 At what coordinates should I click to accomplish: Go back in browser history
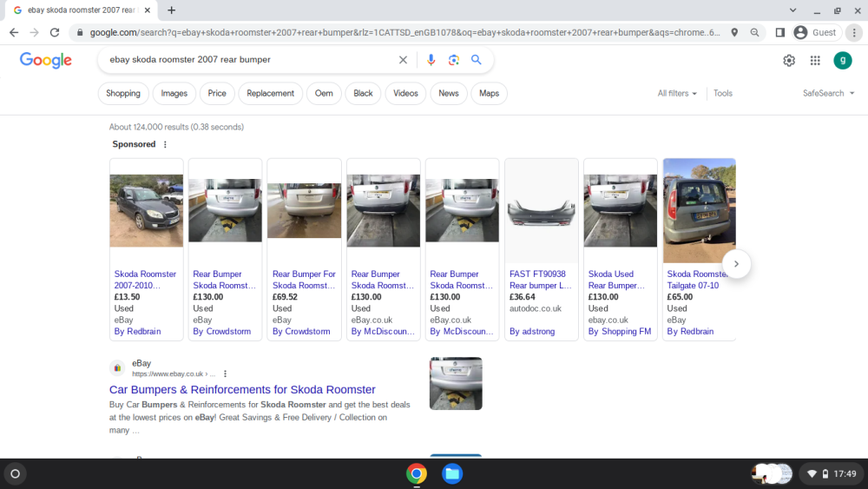pyautogui.click(x=14, y=33)
